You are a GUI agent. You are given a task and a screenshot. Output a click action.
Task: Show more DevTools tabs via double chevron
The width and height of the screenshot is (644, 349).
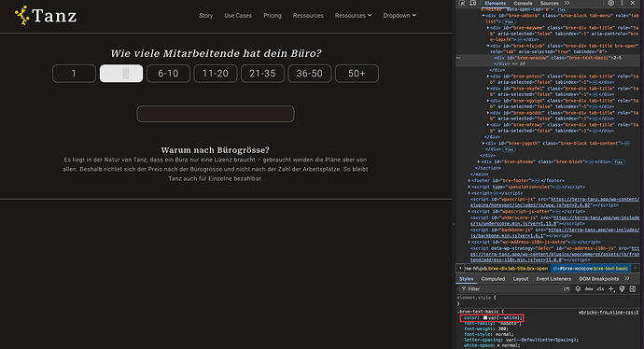[567, 3]
